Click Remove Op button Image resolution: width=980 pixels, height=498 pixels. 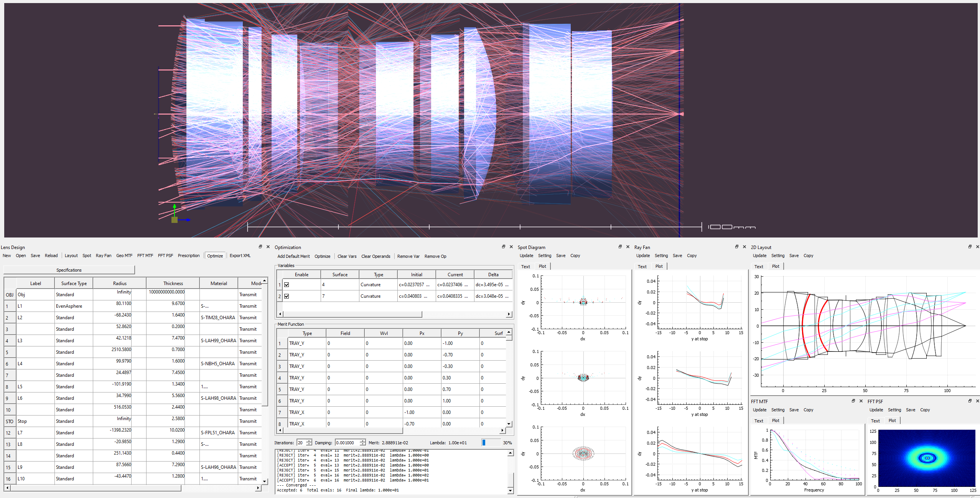435,256
